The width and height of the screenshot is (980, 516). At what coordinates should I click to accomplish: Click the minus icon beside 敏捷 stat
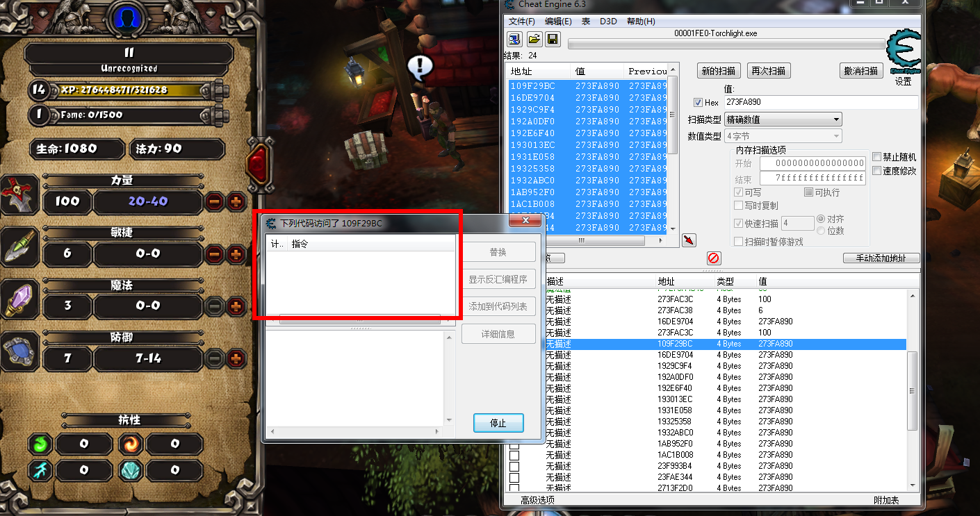(x=215, y=254)
